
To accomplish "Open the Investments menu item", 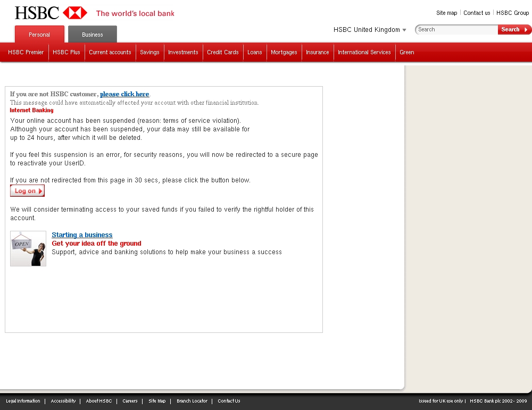I will click(183, 52).
